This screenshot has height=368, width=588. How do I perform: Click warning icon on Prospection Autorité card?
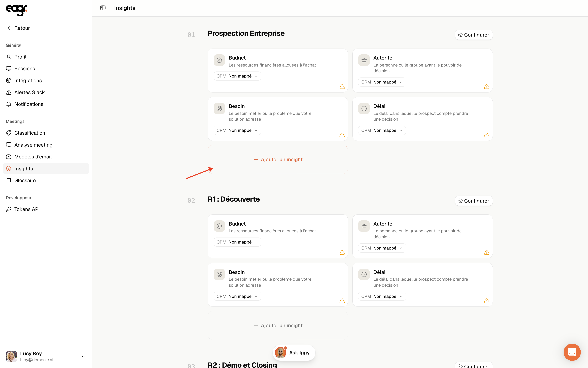[486, 87]
